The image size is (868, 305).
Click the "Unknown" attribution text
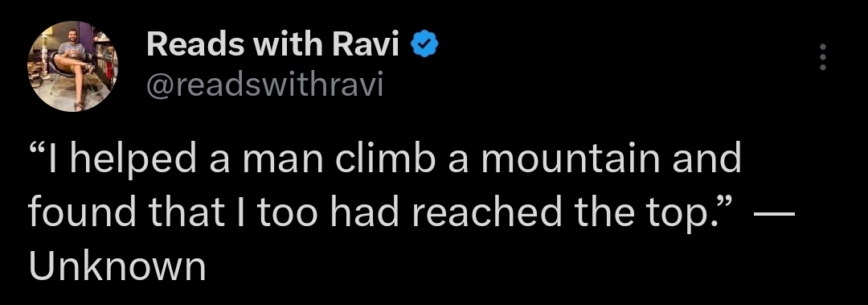[x=117, y=266]
